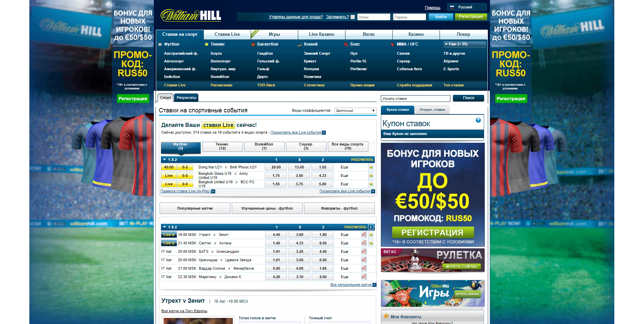Click the star icon in Мои Фавориты header
Viewport: 644px width, 324px height.
(386, 316)
